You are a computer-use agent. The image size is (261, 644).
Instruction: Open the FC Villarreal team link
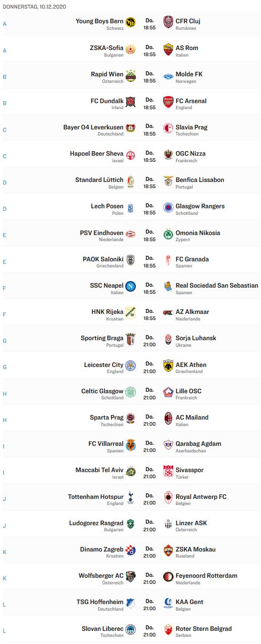click(106, 444)
